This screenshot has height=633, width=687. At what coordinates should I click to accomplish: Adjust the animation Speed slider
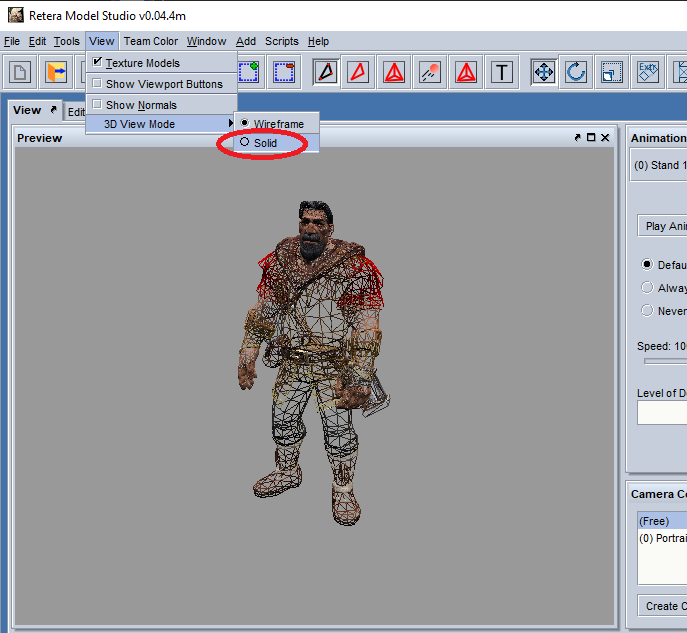[x=664, y=361]
